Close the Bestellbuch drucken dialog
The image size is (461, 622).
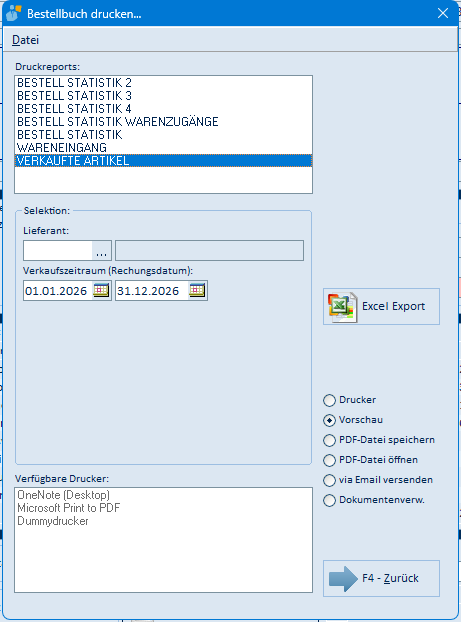(x=443, y=13)
